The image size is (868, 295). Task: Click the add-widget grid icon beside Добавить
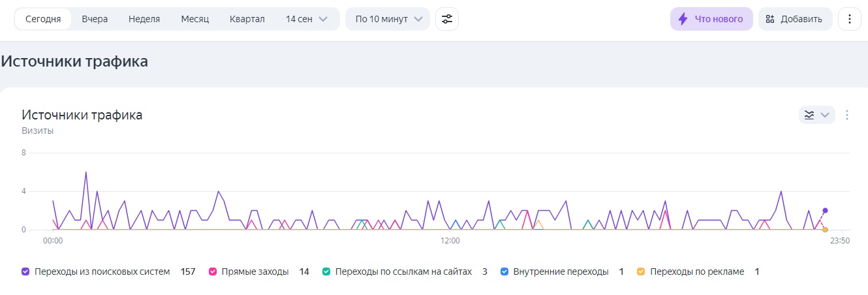pyautogui.click(x=770, y=19)
